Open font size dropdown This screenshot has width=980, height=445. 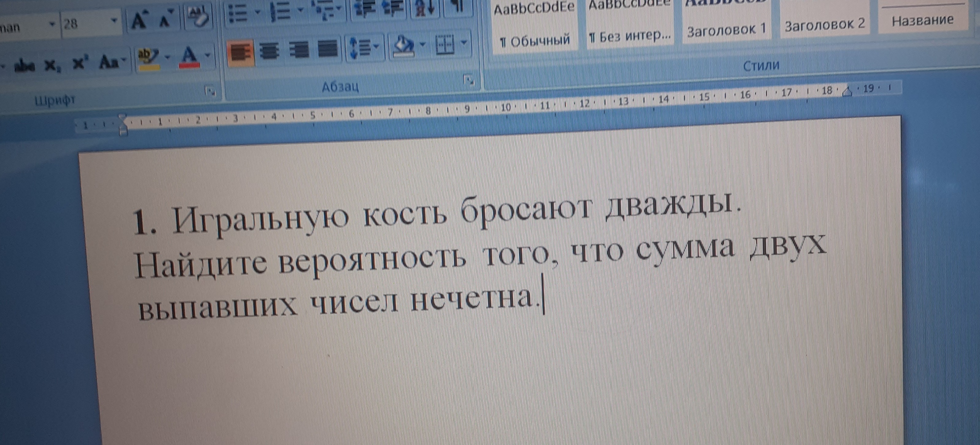(x=114, y=21)
